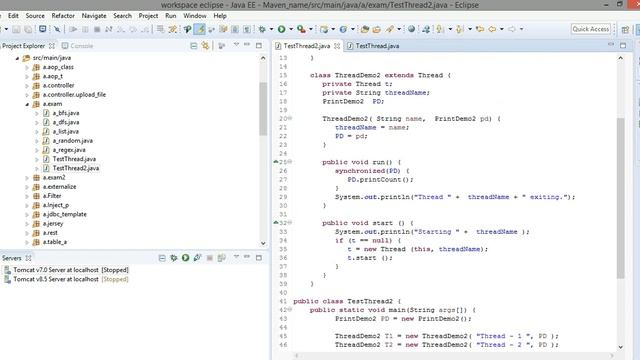This screenshot has height=360, width=640.
Task: Click the editor horizontal scrollbar
Action: pyautogui.click(x=453, y=356)
